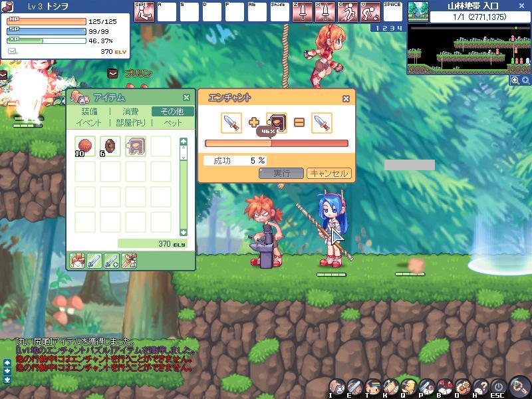Click the 370 ELY amount in inventory
This screenshot has width=532, height=399.
152,243
